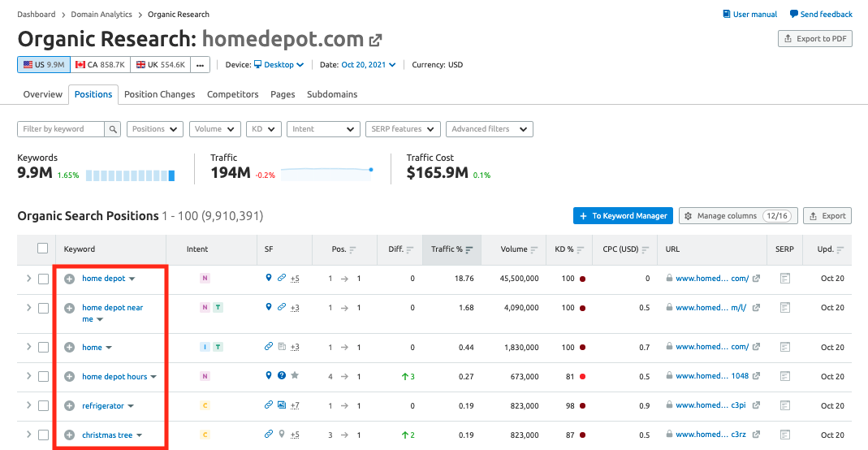Click the Filter by keyword input field
This screenshot has height=450, width=868.
[x=61, y=129]
